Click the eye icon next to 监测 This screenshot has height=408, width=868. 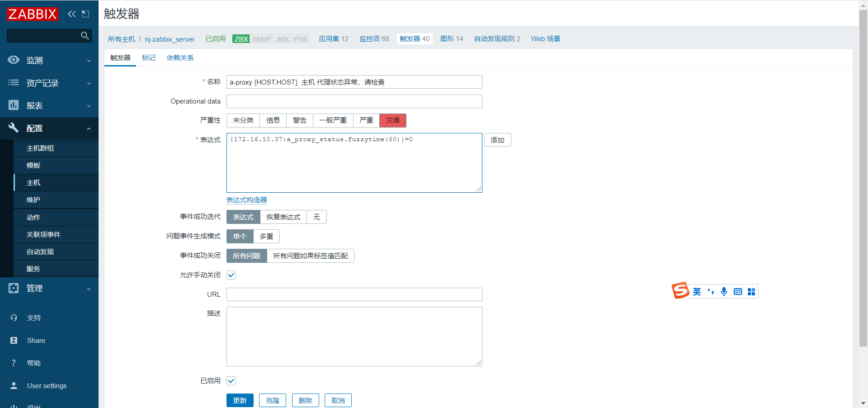14,60
